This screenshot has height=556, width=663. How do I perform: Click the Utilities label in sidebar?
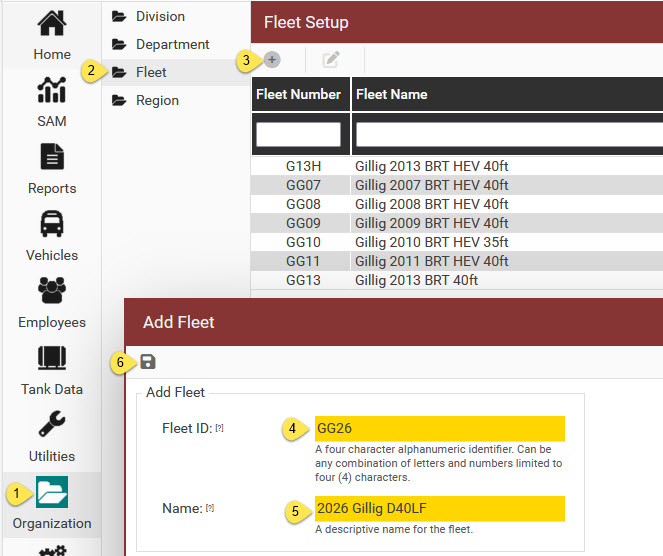point(52,456)
